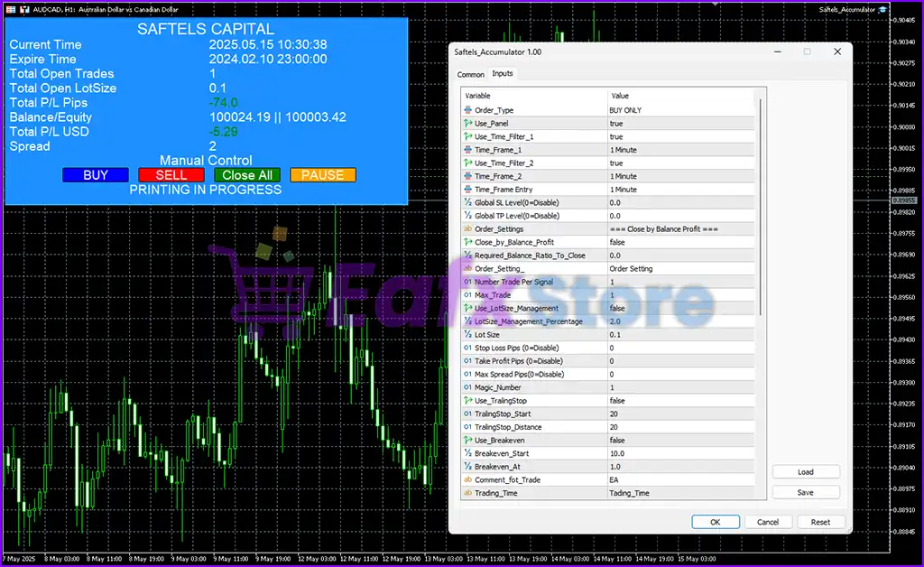Switch to the Common tab
The width and height of the screenshot is (924, 567).
click(x=470, y=74)
